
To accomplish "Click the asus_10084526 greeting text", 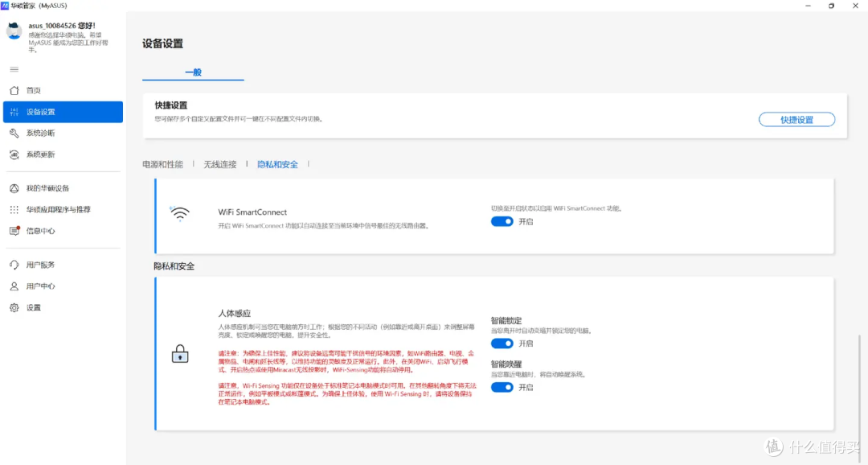I will (61, 26).
